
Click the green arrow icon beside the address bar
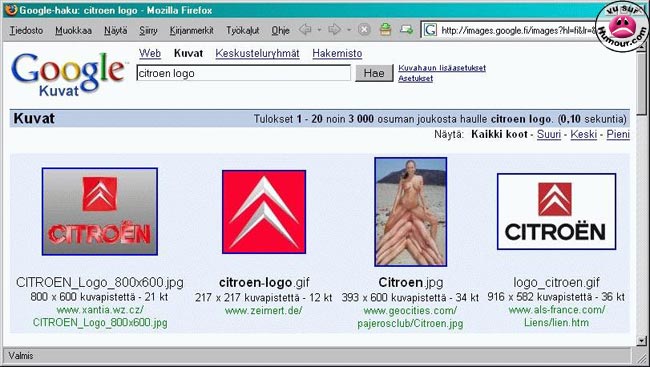pos(406,29)
